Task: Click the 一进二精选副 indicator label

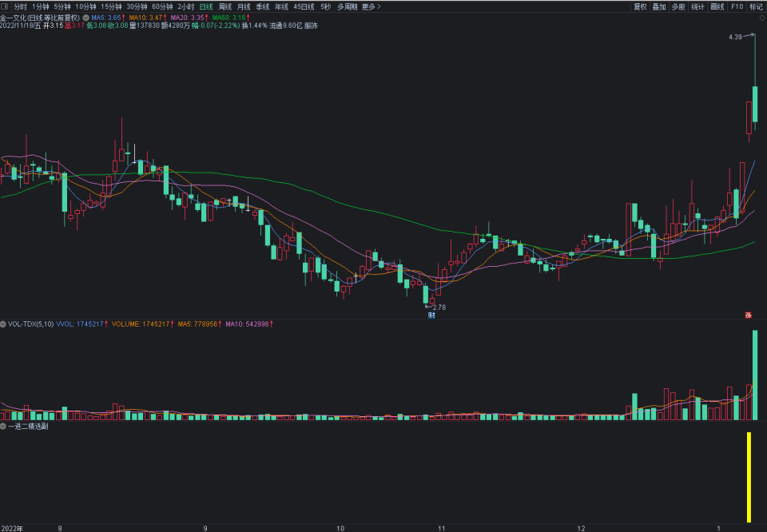Action: click(28, 427)
